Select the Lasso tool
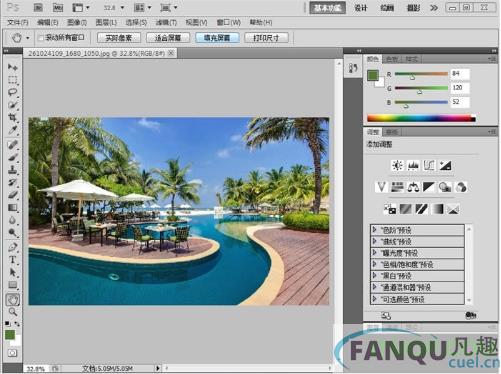The width and height of the screenshot is (501, 374). click(x=12, y=92)
